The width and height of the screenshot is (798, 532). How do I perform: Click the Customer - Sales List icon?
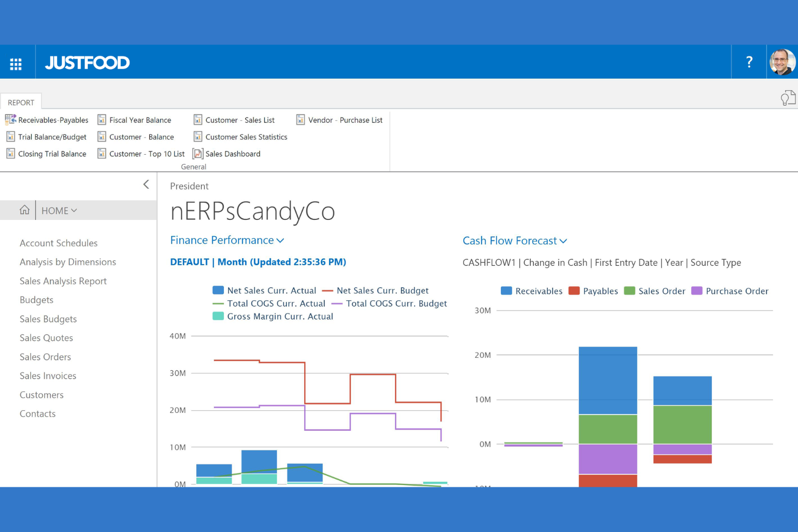198,120
